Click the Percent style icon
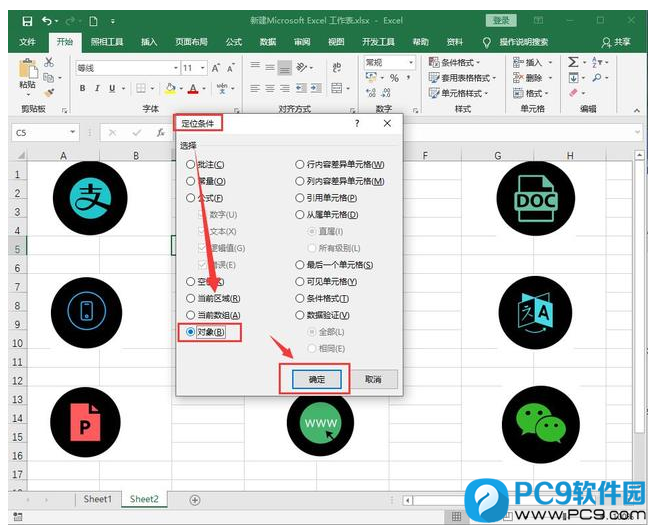655x530 pixels. [394, 78]
